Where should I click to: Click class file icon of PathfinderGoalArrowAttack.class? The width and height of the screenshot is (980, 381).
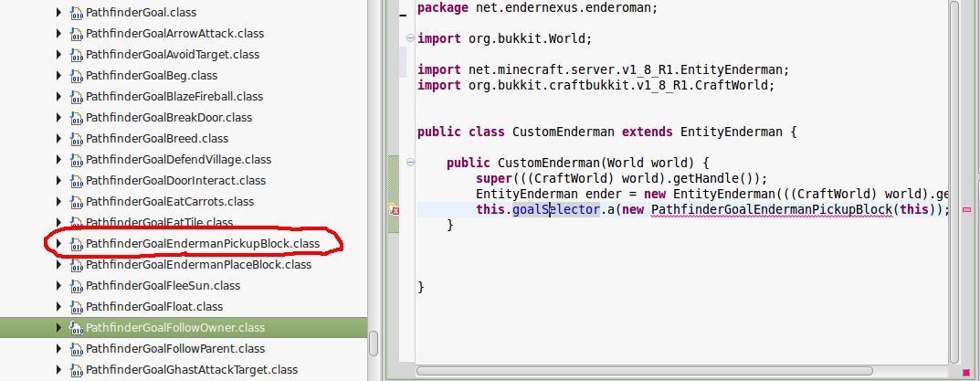click(x=76, y=35)
